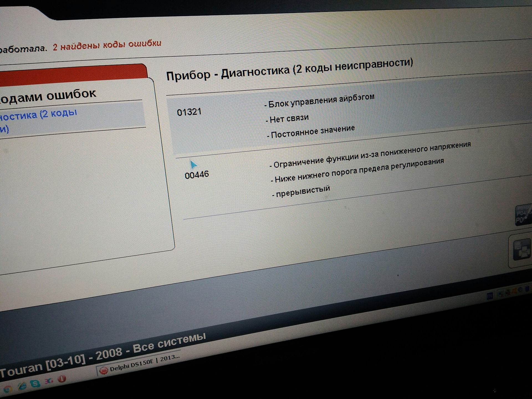Open the 3G modem shortcut icon
Image resolution: width=532 pixels, height=399 pixels.
pyautogui.click(x=49, y=381)
